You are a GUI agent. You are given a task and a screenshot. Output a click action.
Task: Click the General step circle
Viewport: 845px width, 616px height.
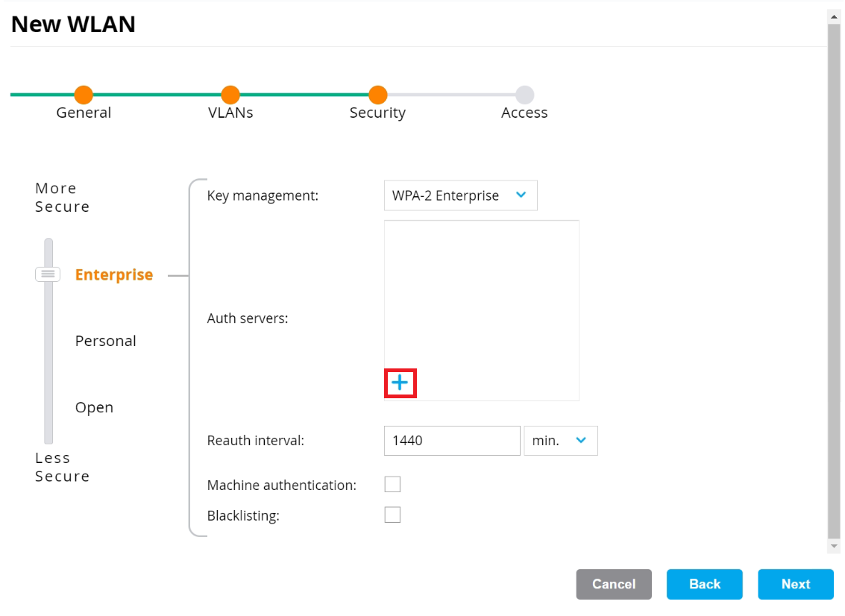tap(84, 95)
